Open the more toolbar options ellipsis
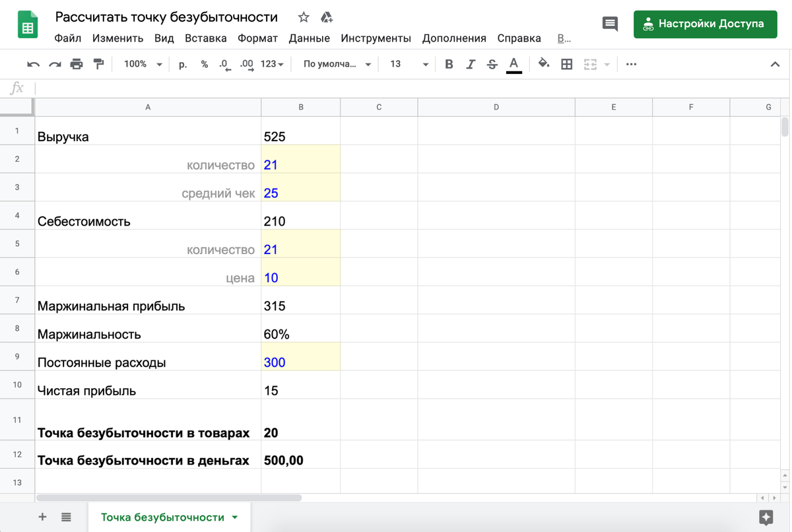This screenshot has height=532, width=792. click(x=632, y=64)
